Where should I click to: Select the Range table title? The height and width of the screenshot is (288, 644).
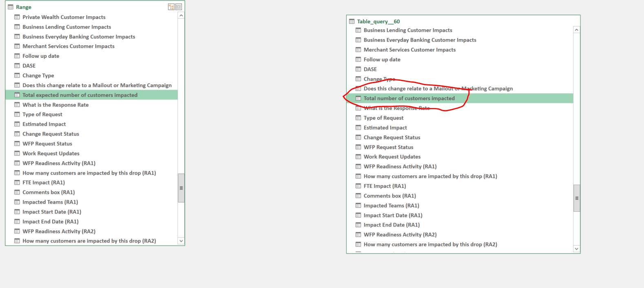coord(24,7)
